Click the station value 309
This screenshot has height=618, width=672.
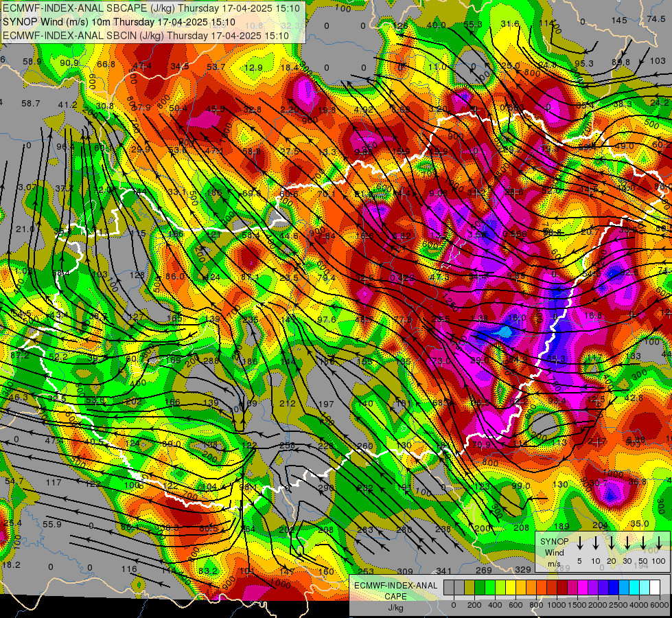pyautogui.click(x=404, y=571)
